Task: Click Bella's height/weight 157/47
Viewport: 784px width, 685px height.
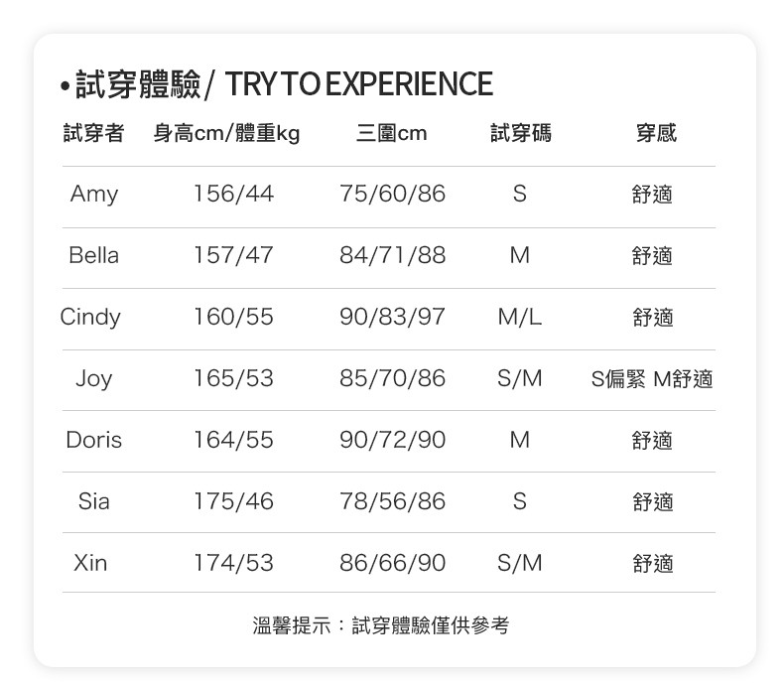Action: (233, 255)
